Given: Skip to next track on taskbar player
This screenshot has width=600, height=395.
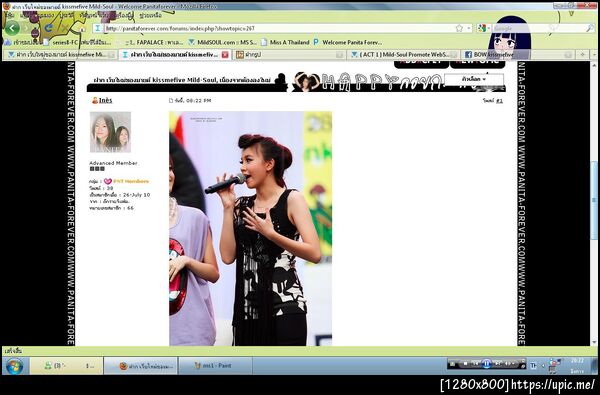Looking at the screenshot, I should 497,364.
